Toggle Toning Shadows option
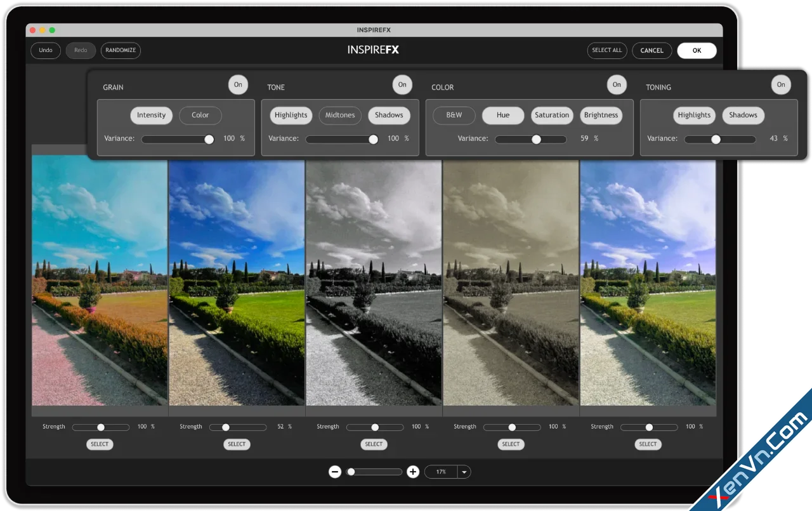The image size is (812, 511). (743, 115)
